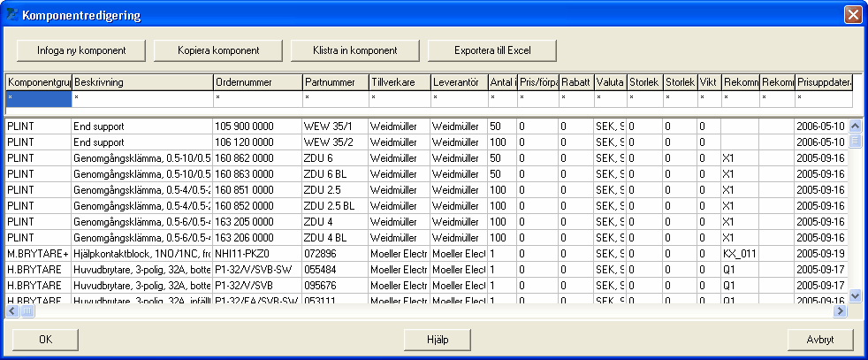This screenshot has height=360, width=868.
Task: Click the Kopiera komponent button
Action: [x=218, y=50]
